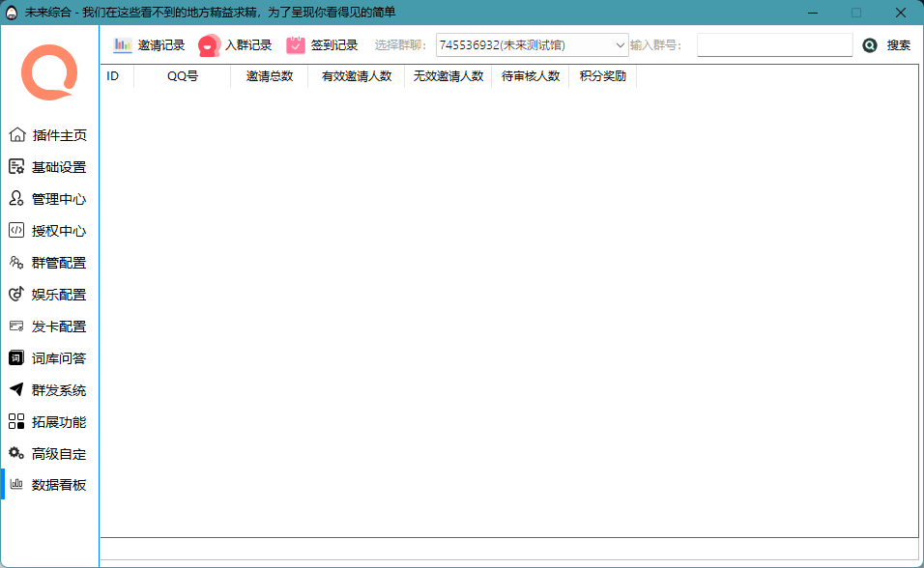Switch to the 入群记录 tab
Image resolution: width=924 pixels, height=568 pixels.
pos(235,45)
